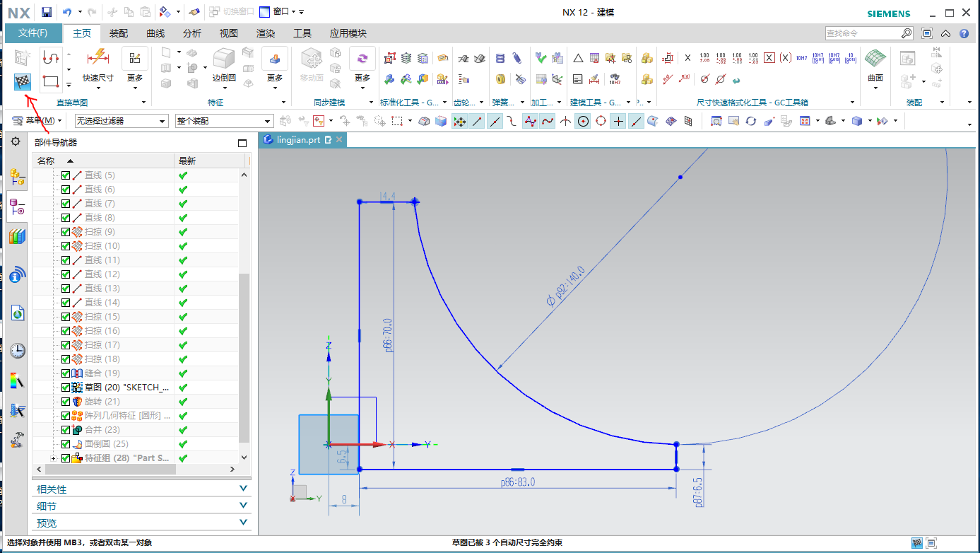
Task: Open the Help question mark icon
Action: (964, 33)
